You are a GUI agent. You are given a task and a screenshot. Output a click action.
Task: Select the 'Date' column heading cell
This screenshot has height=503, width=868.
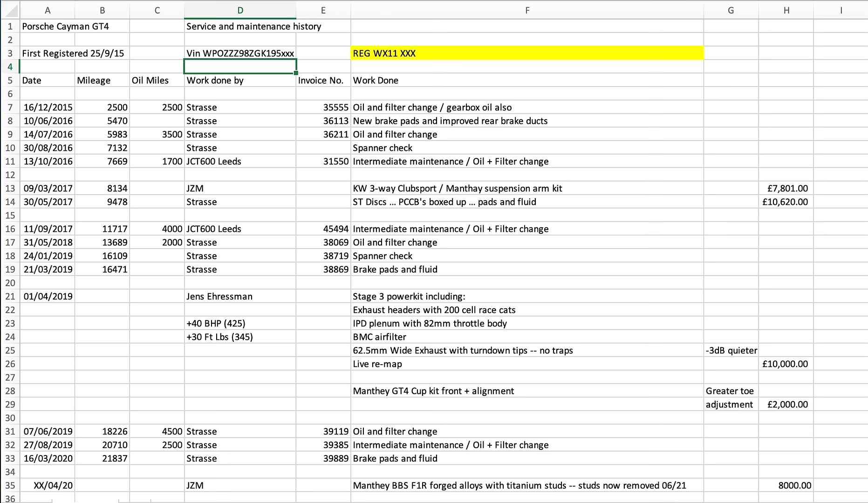(47, 80)
